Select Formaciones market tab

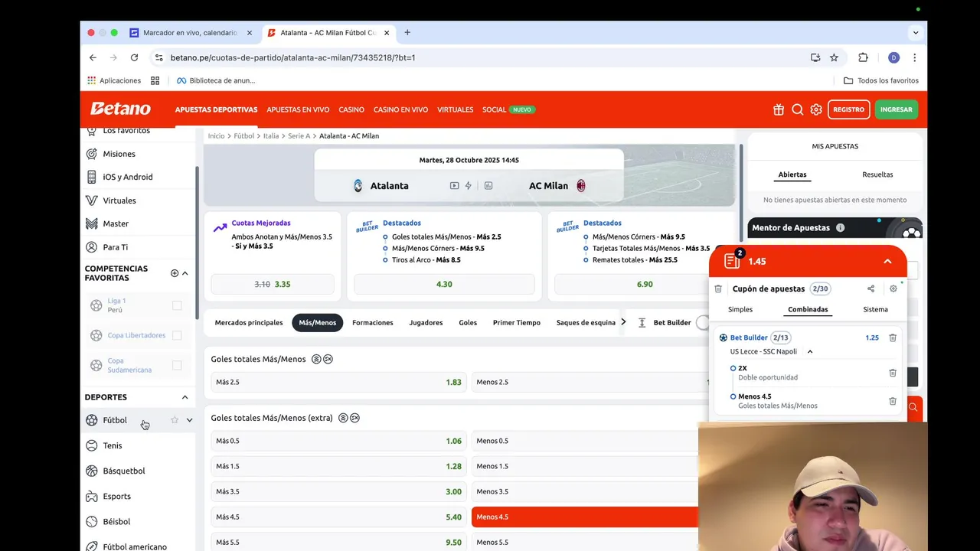(373, 323)
